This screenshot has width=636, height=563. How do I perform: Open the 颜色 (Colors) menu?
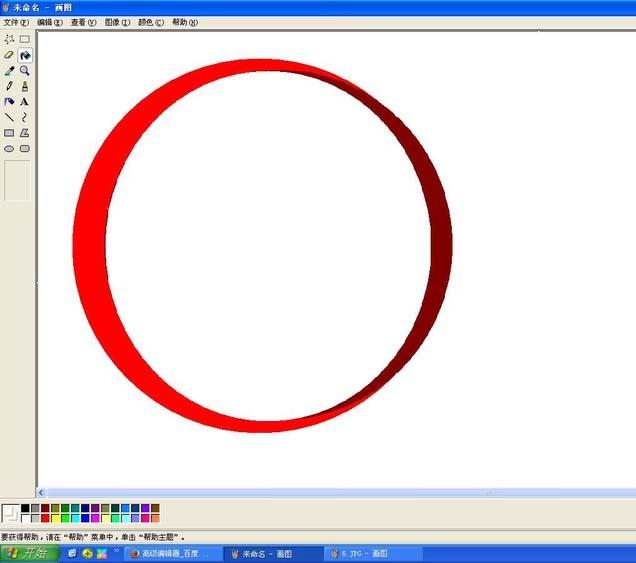150,22
